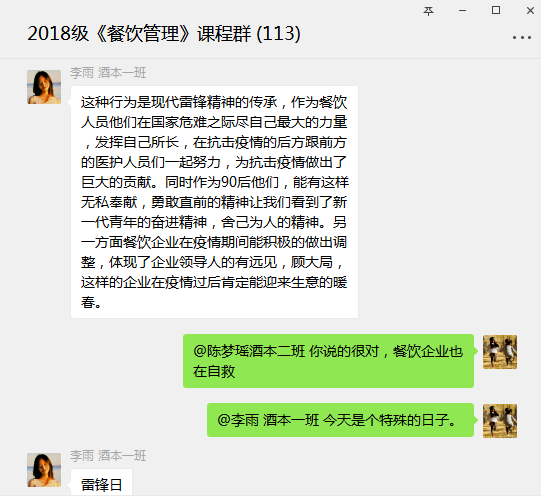Click the green bubble 今天是个特殊的日子

(340, 420)
